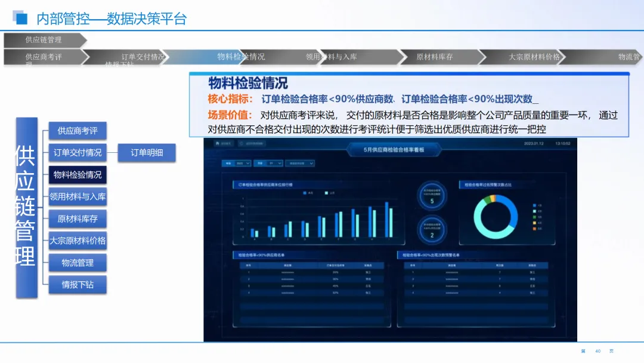
Task: Click the 物料检验情况 heading in description box
Action: pyautogui.click(x=248, y=83)
